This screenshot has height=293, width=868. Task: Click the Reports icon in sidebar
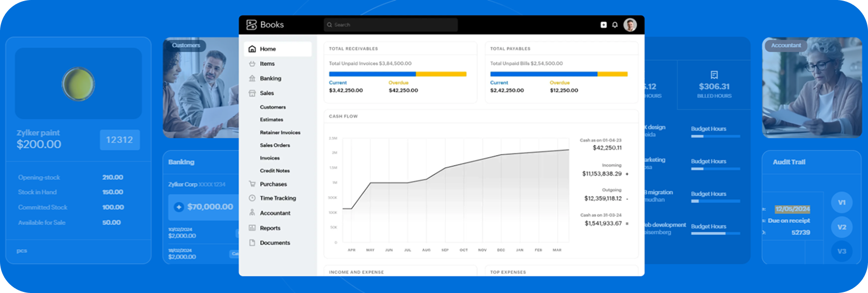coord(252,228)
